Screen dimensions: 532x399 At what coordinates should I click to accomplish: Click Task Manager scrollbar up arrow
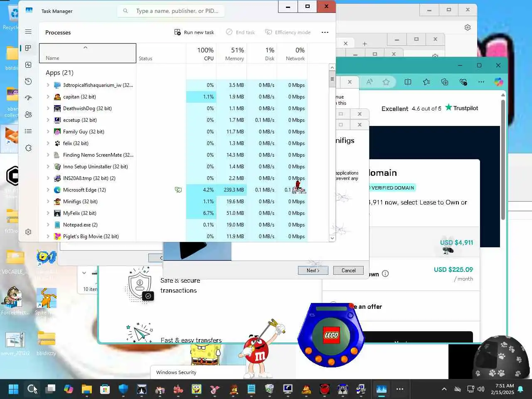[x=332, y=67]
